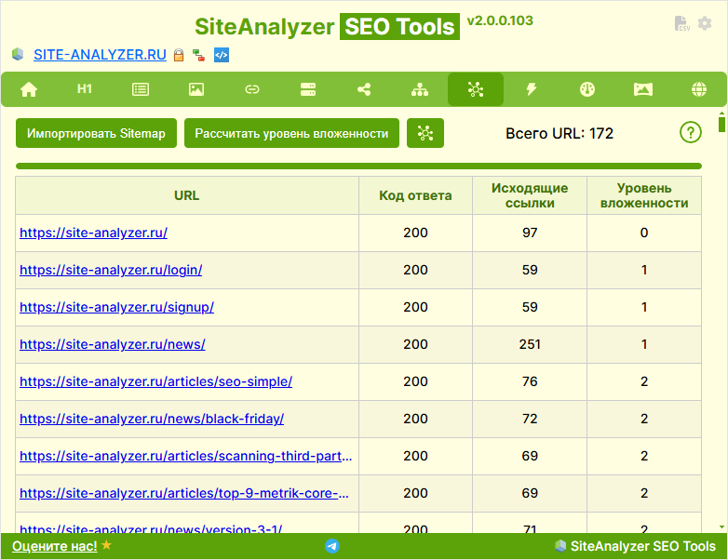
Task: Open the content list tab icon
Action: (x=141, y=89)
